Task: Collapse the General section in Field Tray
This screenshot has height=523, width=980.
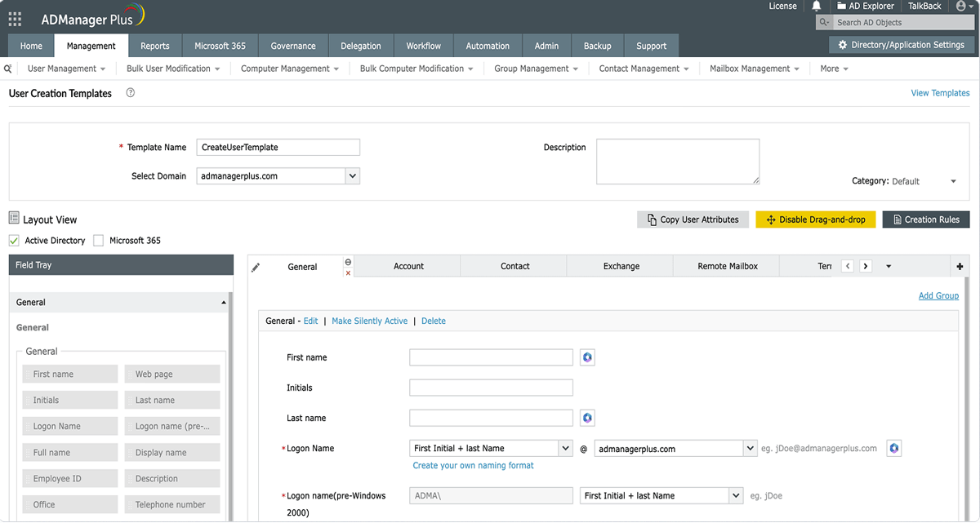Action: [224, 303]
